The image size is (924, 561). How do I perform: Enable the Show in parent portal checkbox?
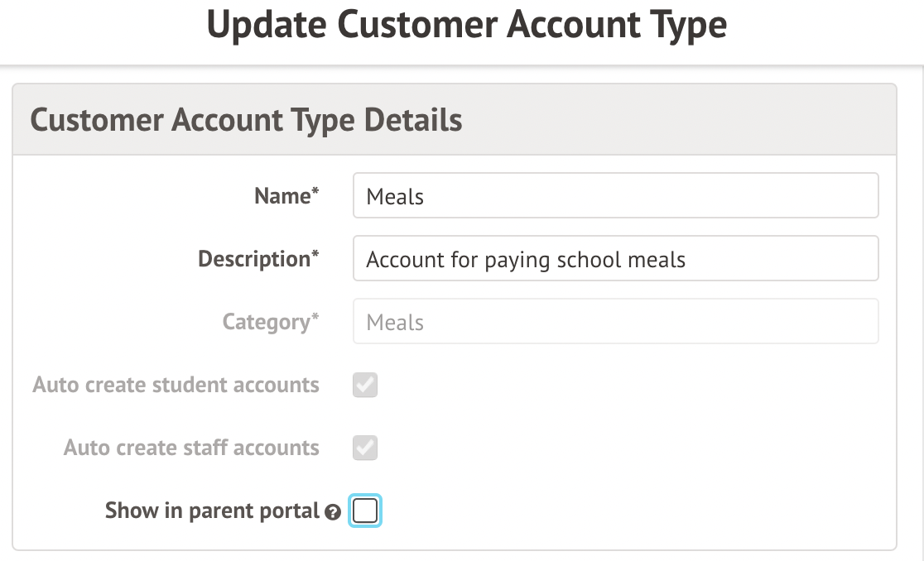tap(365, 511)
